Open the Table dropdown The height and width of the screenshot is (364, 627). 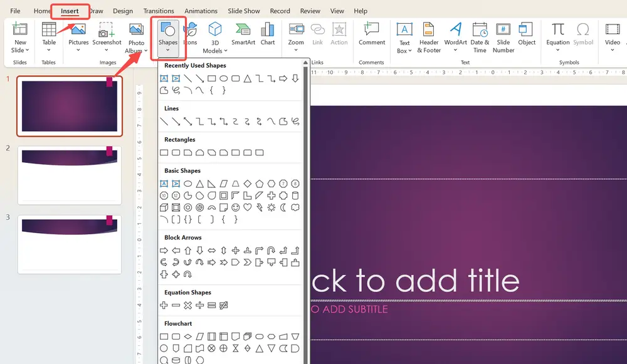49,50
